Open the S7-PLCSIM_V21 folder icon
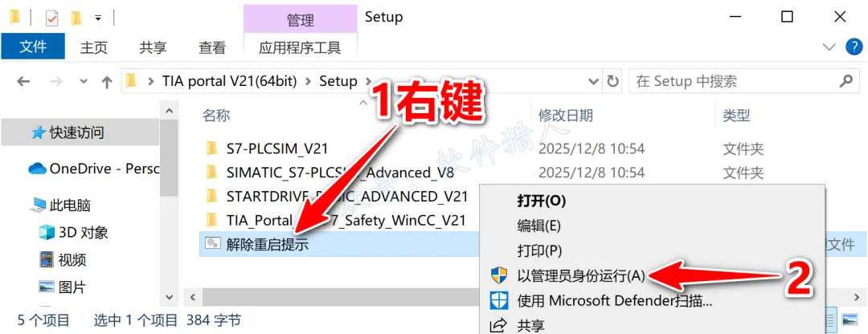The image size is (868, 334). pyautogui.click(x=211, y=149)
